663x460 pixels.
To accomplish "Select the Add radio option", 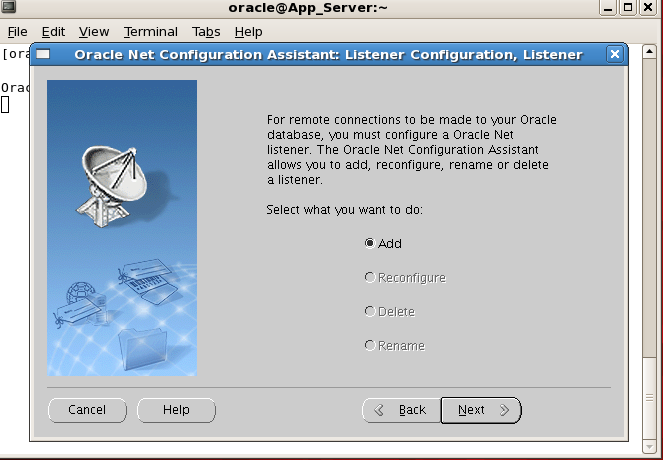I will pyautogui.click(x=371, y=243).
